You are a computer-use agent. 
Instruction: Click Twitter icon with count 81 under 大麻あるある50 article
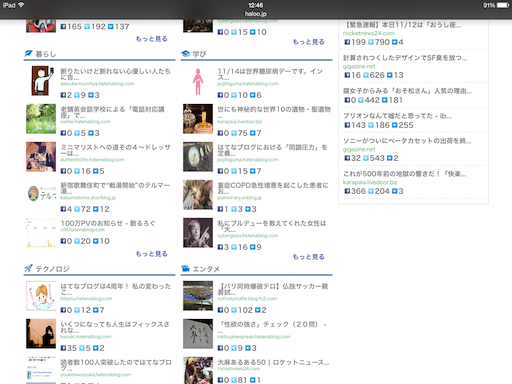(x=234, y=380)
